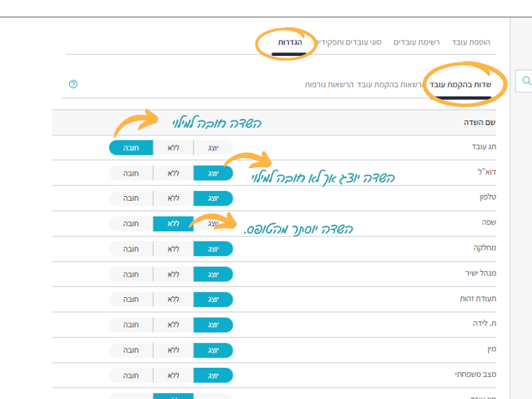Image resolution: width=532 pixels, height=399 pixels.
Task: Set טלפון field to ללא
Action: coord(173,198)
